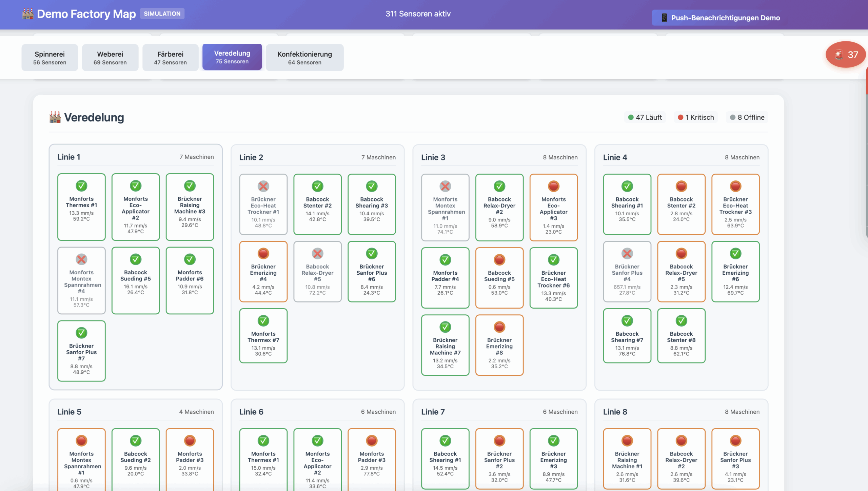Click green check on Babcock Stenter #2 in Linie 2
This screenshot has width=868, height=491.
318,186
